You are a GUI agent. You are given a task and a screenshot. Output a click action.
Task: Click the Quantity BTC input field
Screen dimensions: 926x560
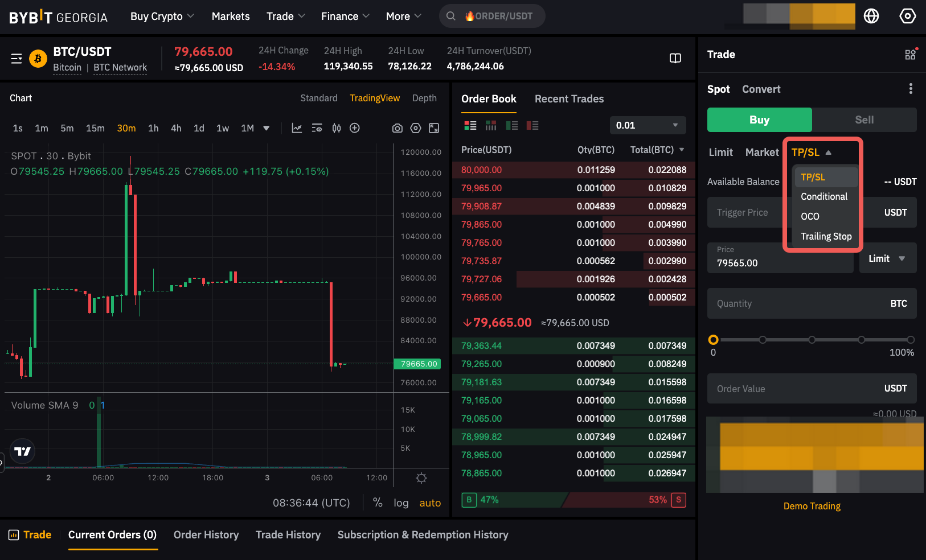pos(797,303)
